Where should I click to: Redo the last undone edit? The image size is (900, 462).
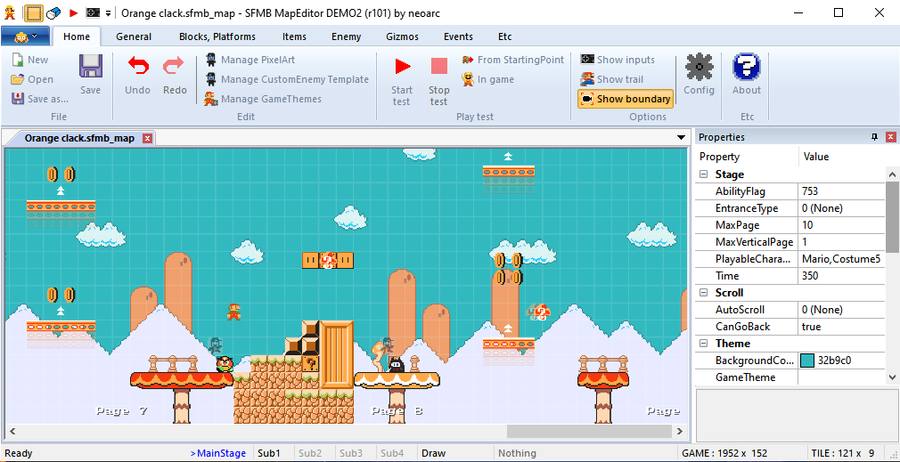click(174, 75)
